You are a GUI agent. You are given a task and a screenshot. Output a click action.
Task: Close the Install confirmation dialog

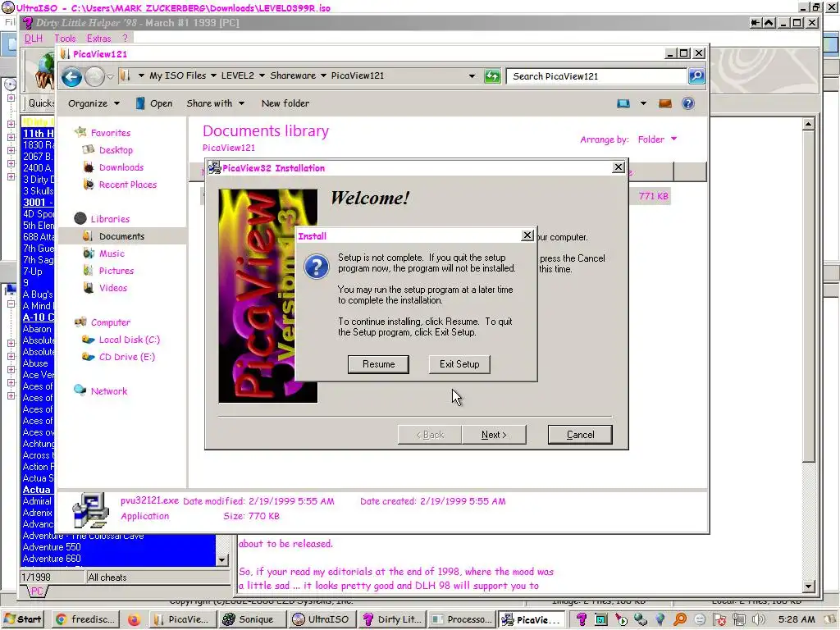527,235
